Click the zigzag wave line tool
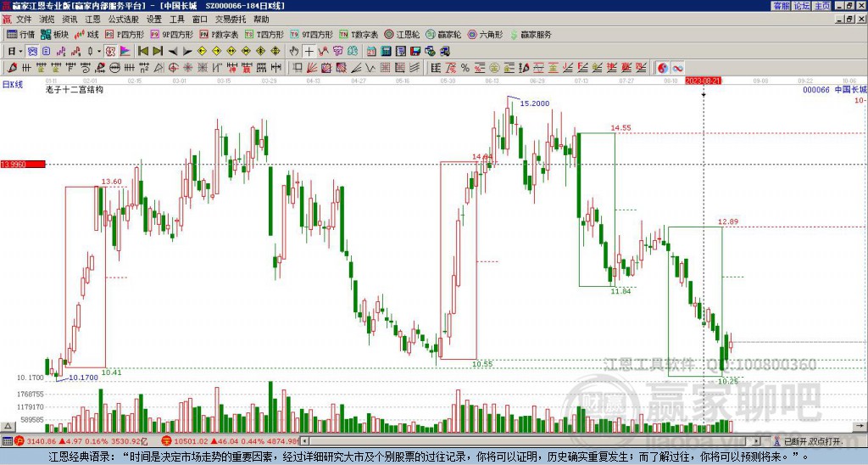Image resolution: width=868 pixels, height=465 pixels. coord(370,68)
